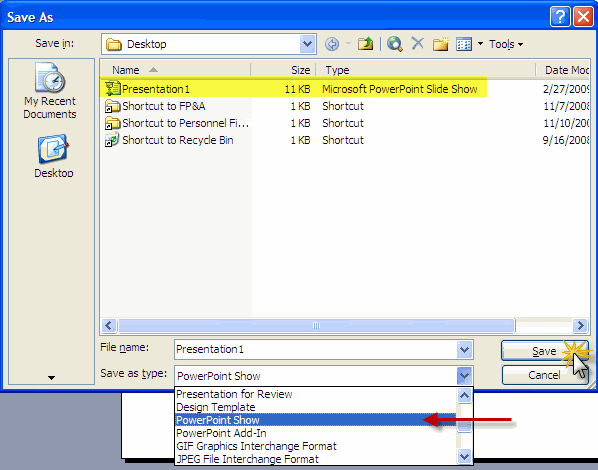The image size is (598, 470).
Task: Click the Save button
Action: coord(544,351)
